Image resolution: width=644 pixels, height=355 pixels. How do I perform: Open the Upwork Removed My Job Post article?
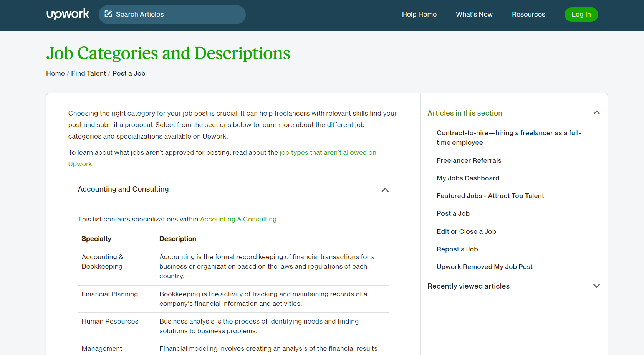[x=484, y=267]
